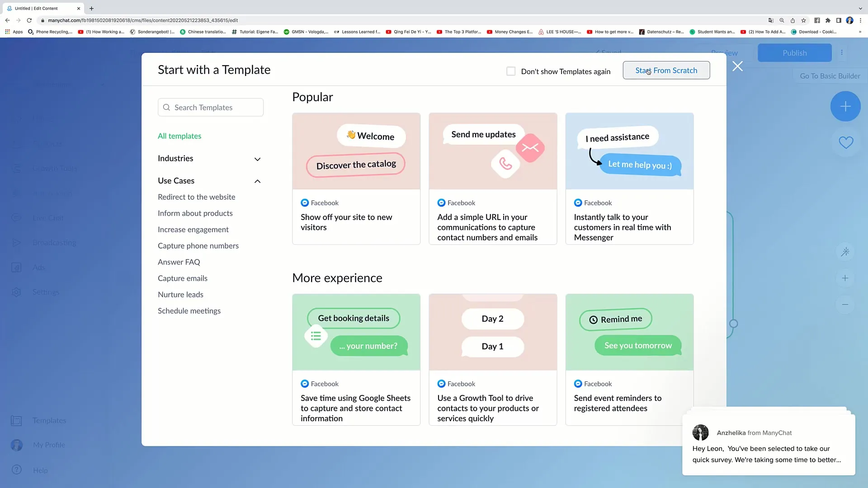Screen dimensions: 868x488
Task: Open Ads in the left sidebar
Action: (x=38, y=267)
